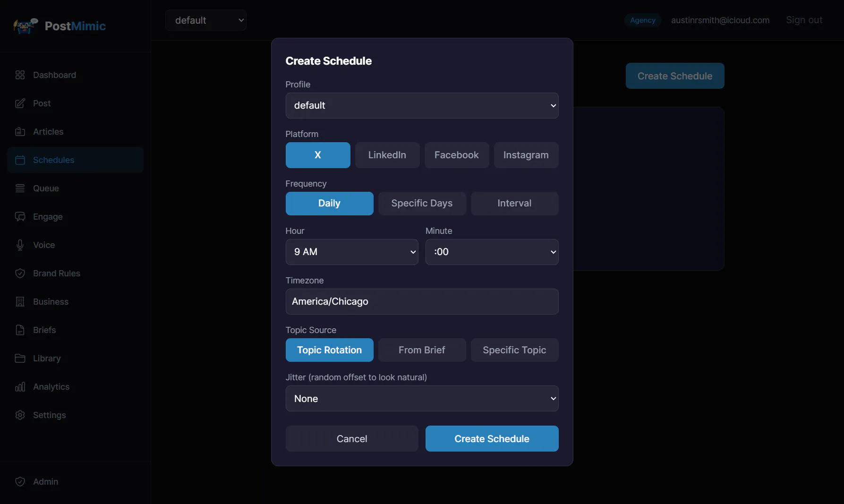
Task: Click the PostMimic brand name
Action: point(75,26)
